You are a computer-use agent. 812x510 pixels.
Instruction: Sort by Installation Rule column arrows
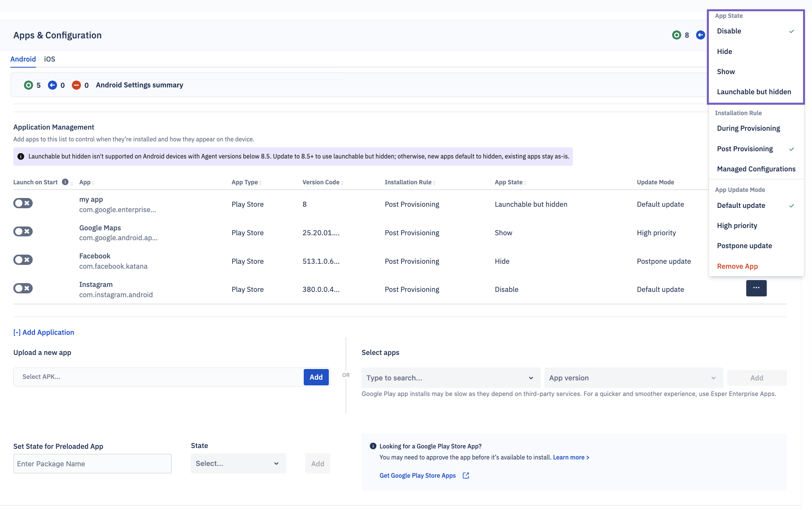(434, 183)
